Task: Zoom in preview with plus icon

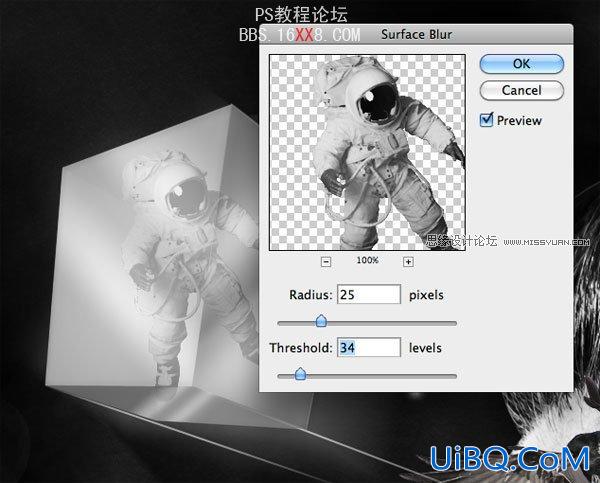Action: coord(408,262)
